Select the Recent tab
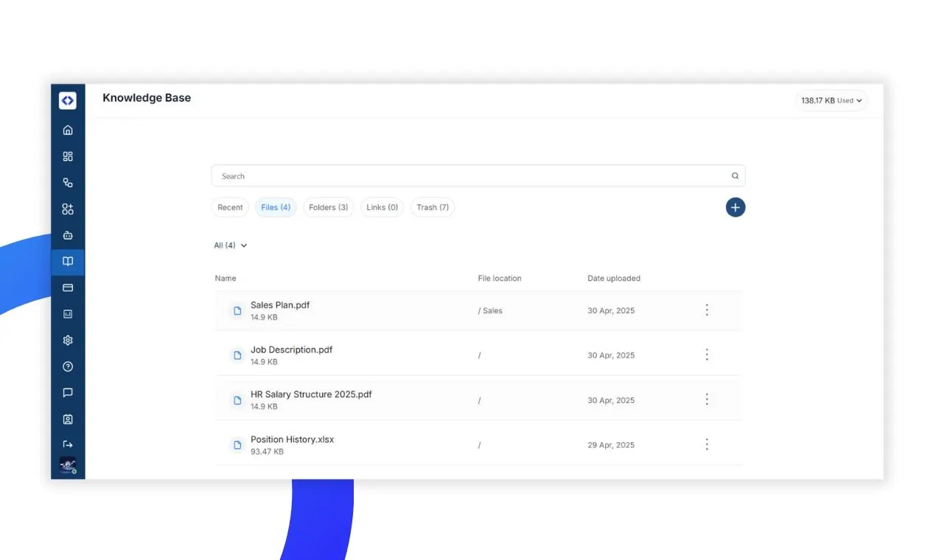Screen dimensions: 936x560 230,208
